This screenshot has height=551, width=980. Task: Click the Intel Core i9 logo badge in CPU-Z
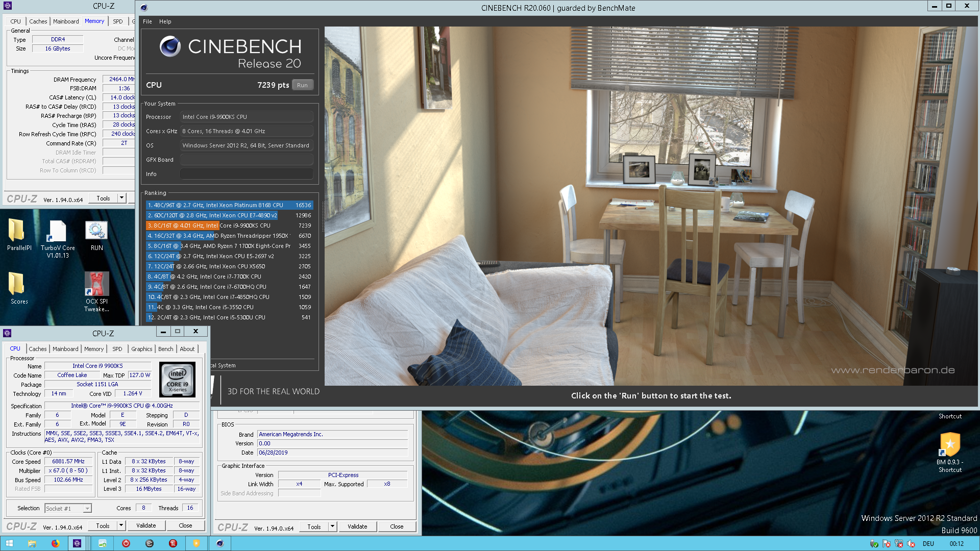pyautogui.click(x=177, y=380)
